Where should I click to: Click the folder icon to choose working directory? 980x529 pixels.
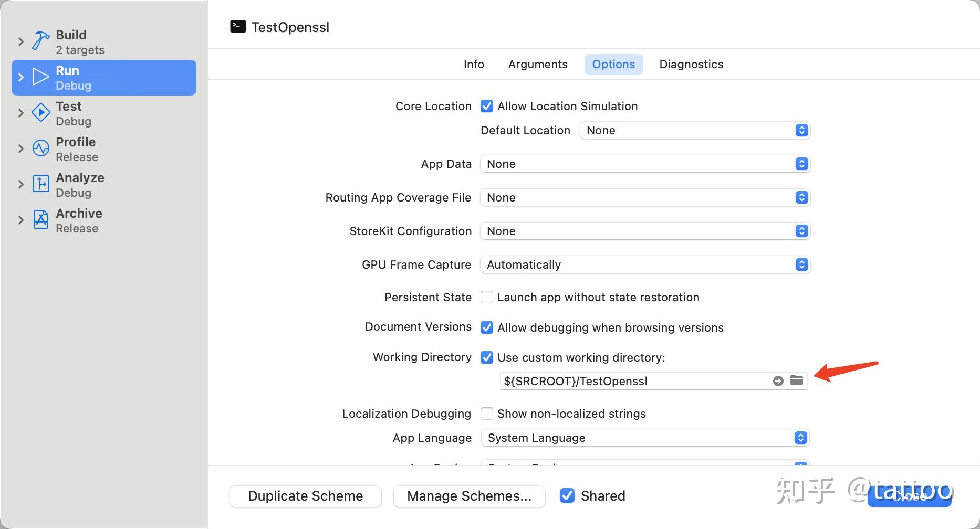[x=796, y=380]
